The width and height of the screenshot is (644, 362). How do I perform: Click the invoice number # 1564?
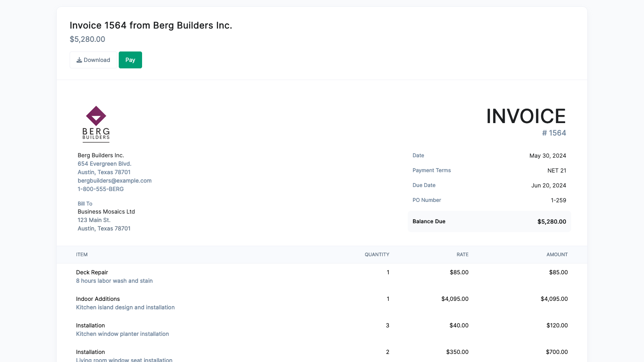coord(554,133)
